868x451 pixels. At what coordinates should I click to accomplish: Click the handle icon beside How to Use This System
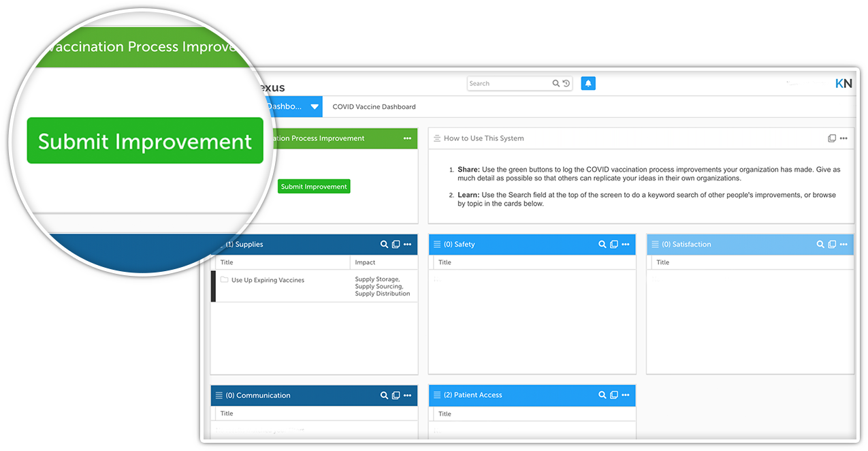point(437,138)
